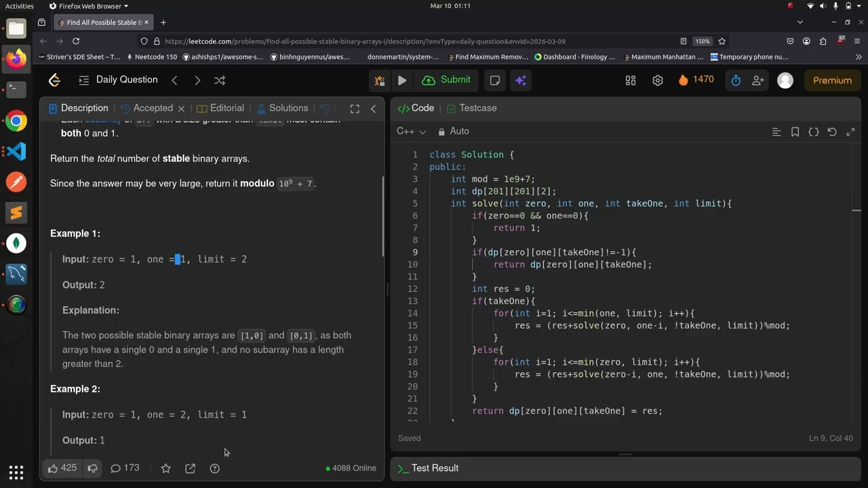This screenshot has height=488, width=868.
Task: Open the 150% zoom indicator
Action: click(703, 41)
